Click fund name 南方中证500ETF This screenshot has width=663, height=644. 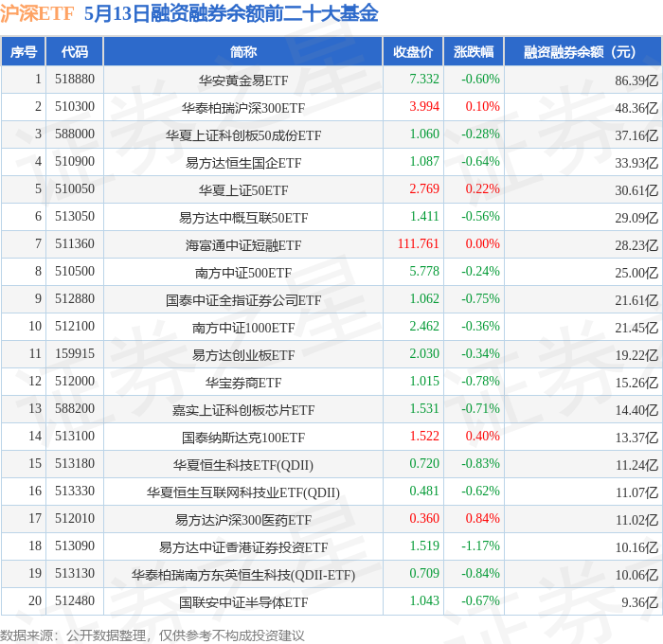(x=243, y=273)
